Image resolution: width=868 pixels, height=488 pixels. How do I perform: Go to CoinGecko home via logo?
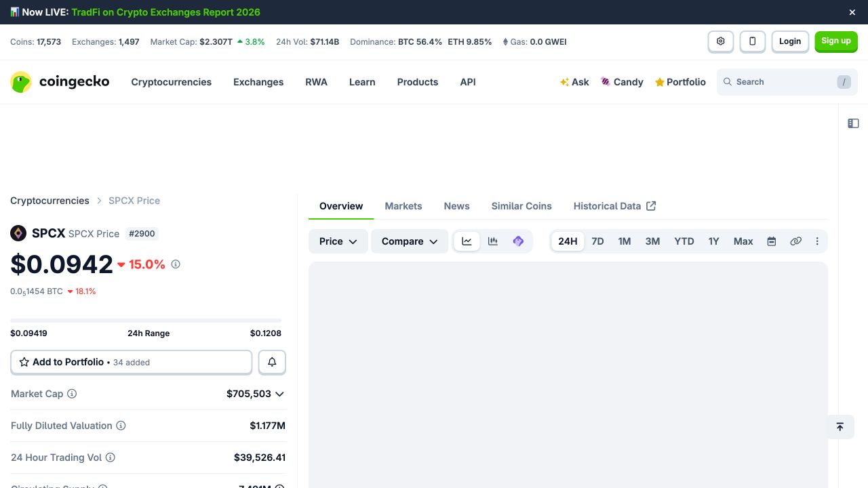point(60,82)
